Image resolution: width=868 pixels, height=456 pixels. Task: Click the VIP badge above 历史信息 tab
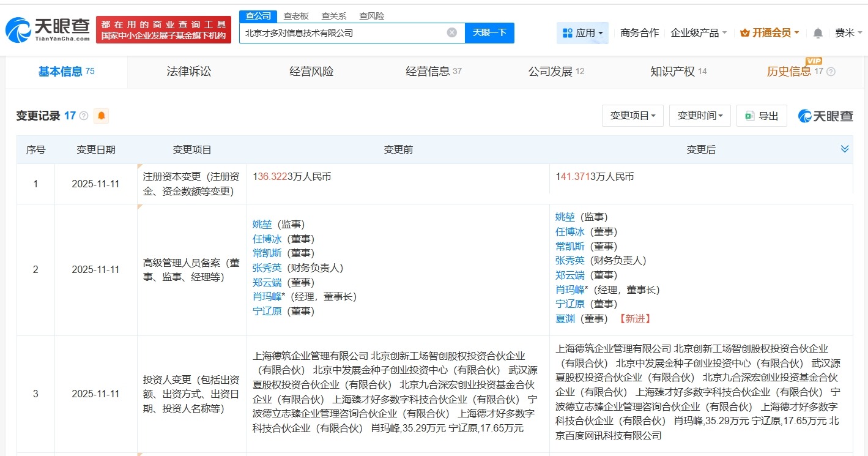(x=814, y=62)
